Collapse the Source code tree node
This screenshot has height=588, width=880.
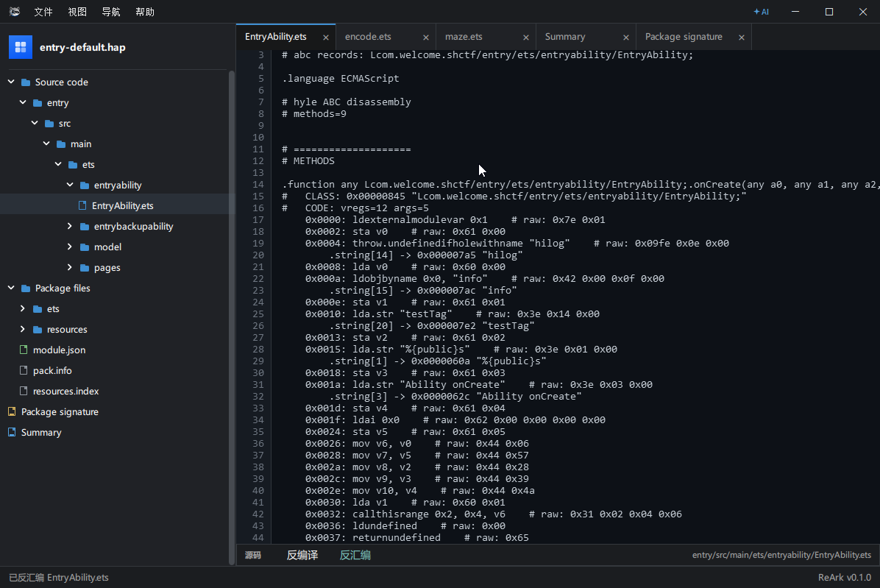click(x=11, y=82)
